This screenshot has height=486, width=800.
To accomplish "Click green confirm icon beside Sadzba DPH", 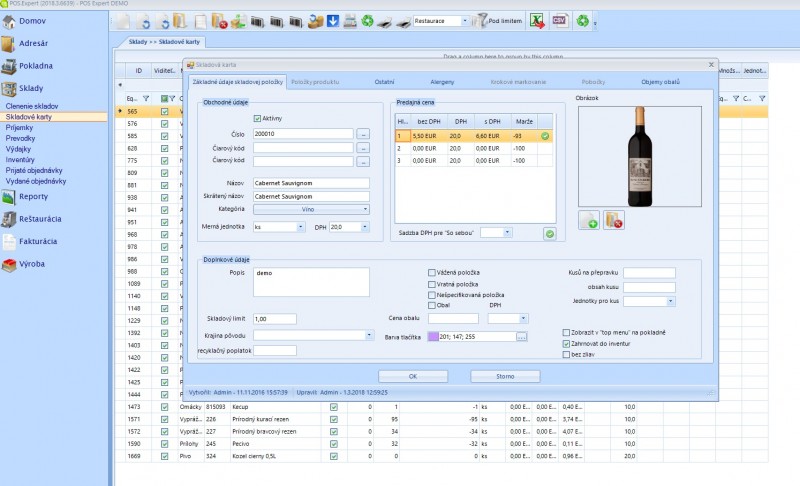I will [x=549, y=233].
